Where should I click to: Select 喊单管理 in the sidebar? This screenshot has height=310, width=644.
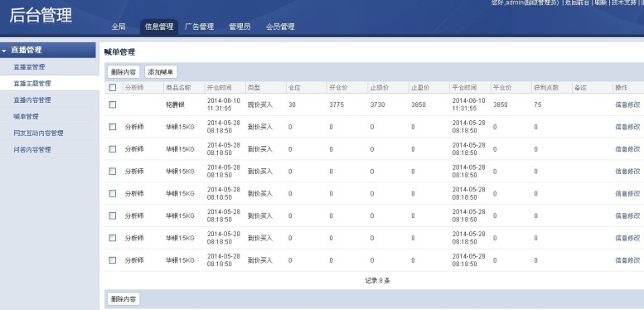26,117
